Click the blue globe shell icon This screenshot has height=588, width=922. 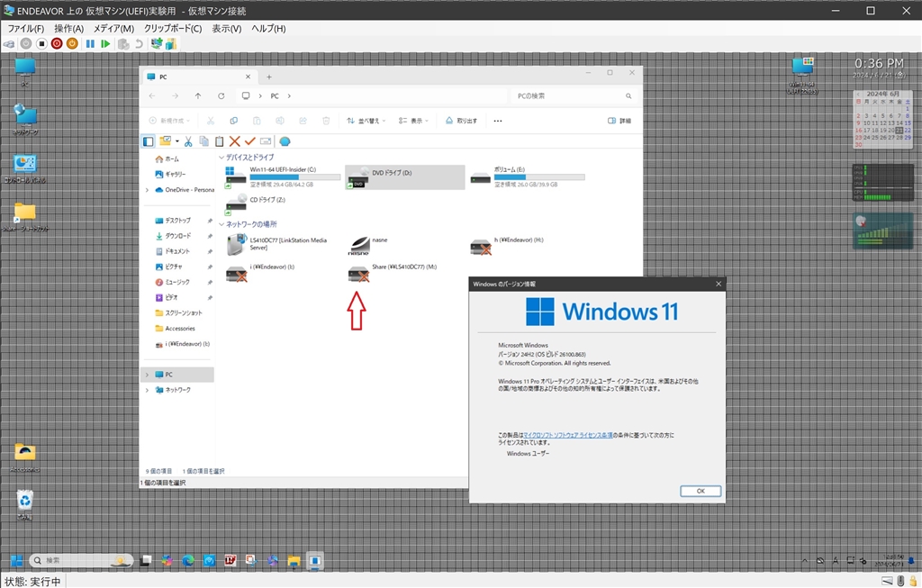click(x=285, y=141)
